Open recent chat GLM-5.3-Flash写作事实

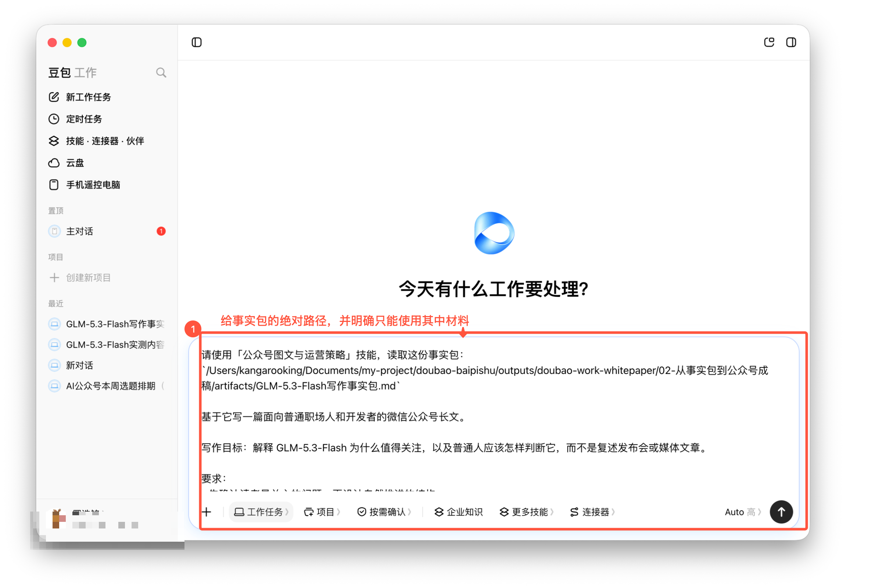click(x=107, y=324)
